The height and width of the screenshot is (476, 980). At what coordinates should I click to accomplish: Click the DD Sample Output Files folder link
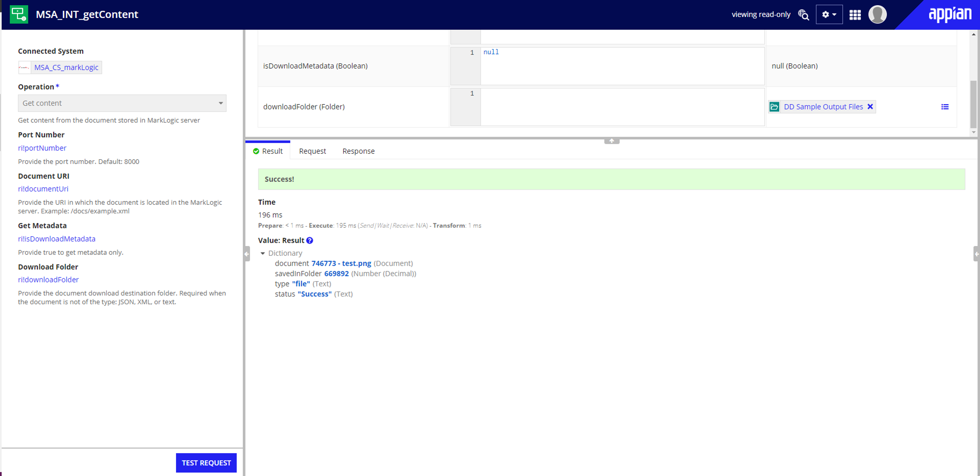(x=823, y=107)
